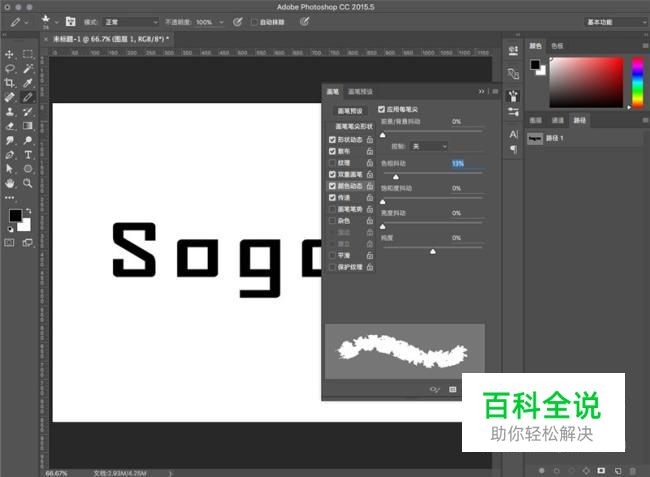Screen dimensions: 650x477
Task: Collapse Brush panel with double-arrow icon
Action: 481,92
